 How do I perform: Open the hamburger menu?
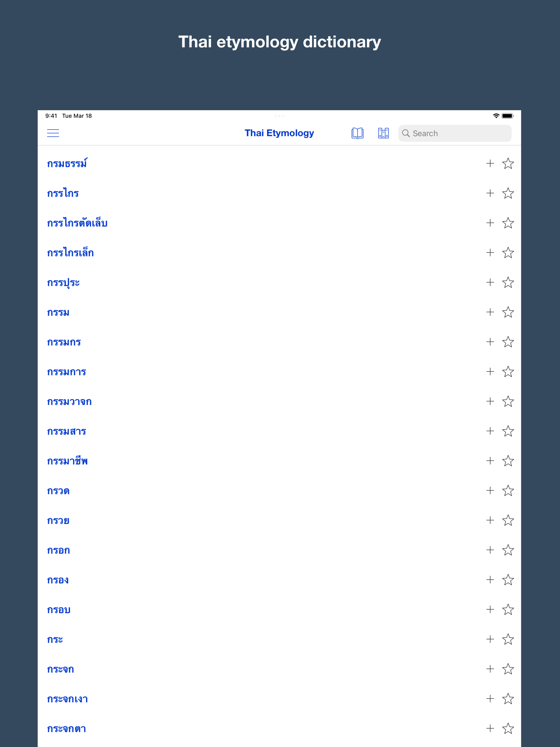pos(53,133)
